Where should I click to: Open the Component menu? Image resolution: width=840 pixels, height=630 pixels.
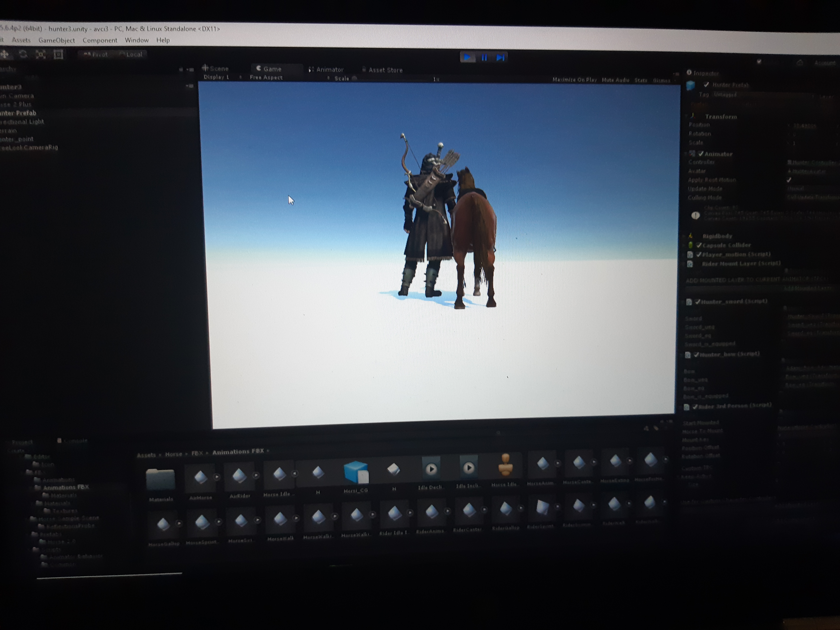[x=100, y=40]
